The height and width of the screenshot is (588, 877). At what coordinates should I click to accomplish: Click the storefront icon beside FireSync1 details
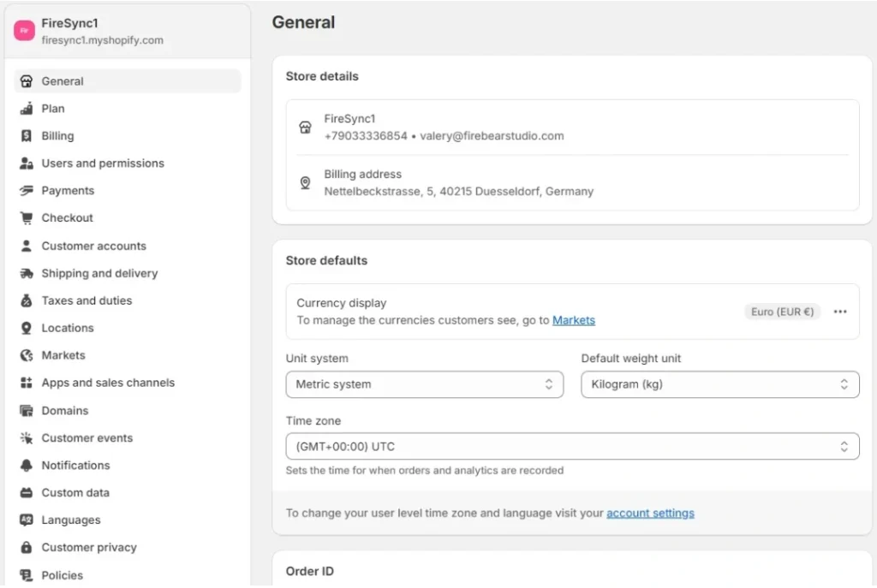305,127
